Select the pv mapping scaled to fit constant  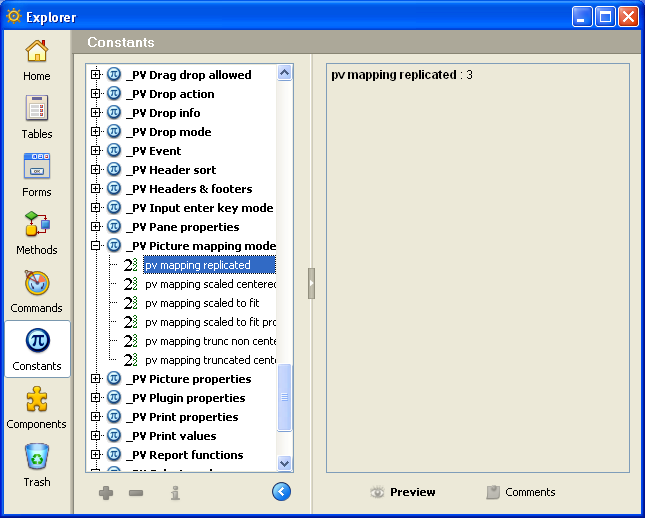click(x=202, y=303)
